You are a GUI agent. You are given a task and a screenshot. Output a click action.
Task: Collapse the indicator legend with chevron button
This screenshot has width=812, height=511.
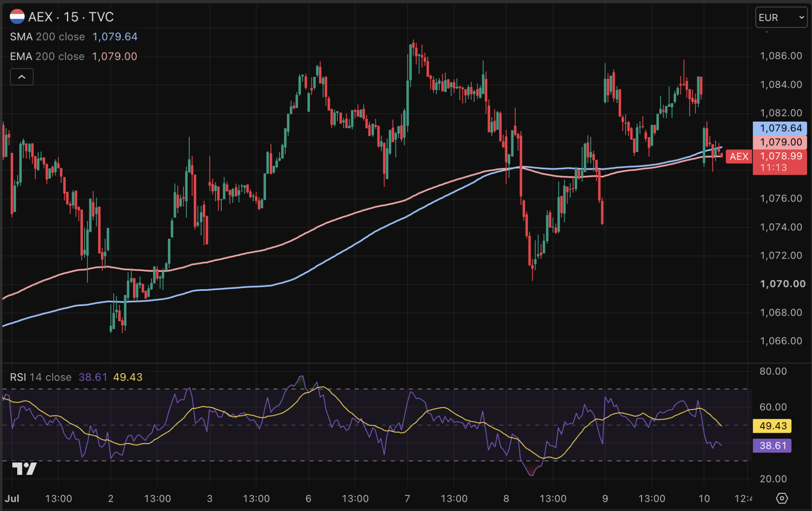pyautogui.click(x=21, y=77)
